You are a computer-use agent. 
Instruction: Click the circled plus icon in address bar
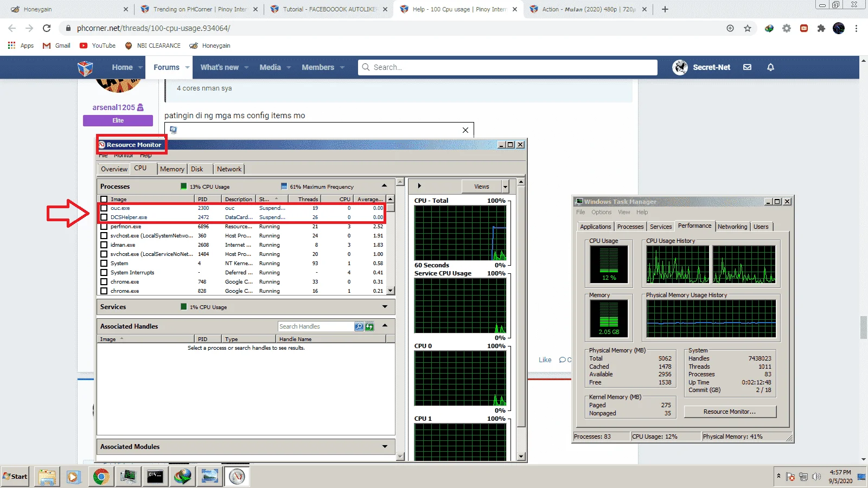coord(730,28)
